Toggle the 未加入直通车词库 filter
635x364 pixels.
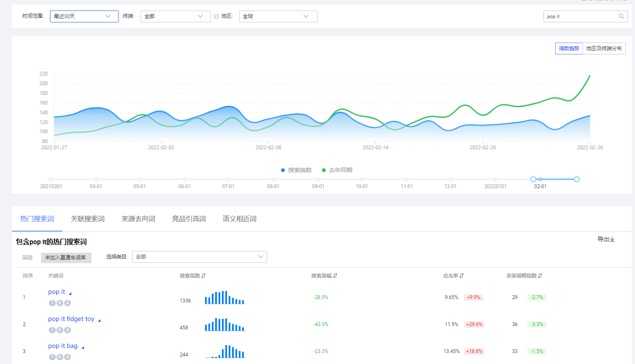(66, 257)
